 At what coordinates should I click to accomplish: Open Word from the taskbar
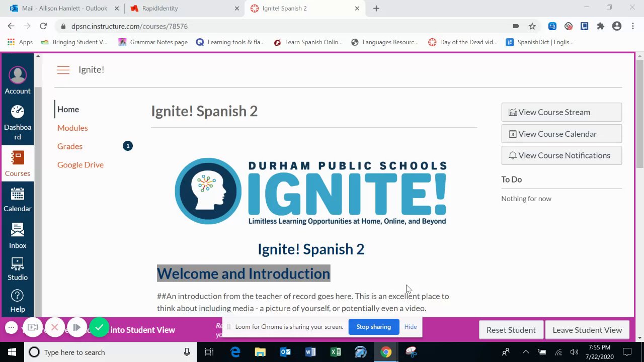[310, 352]
